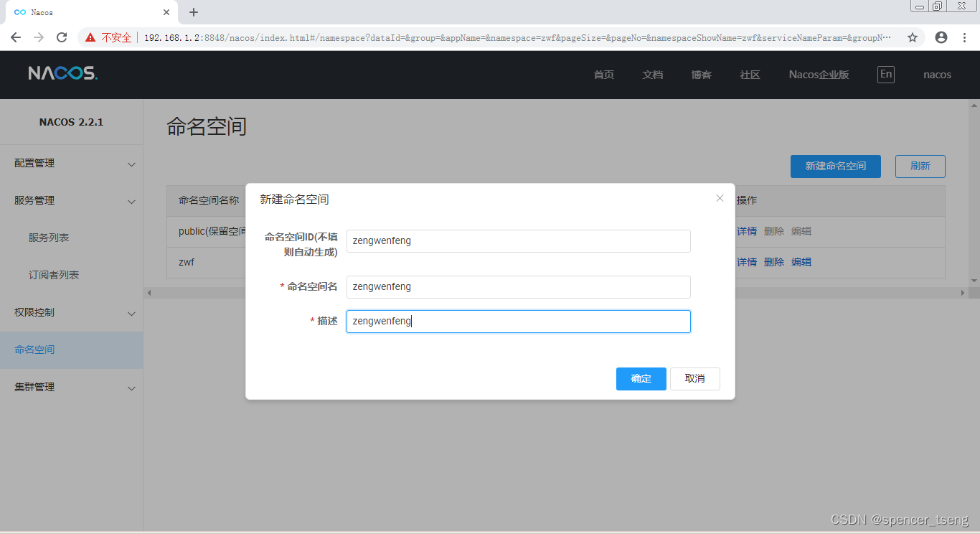Open the Chrome three-dot menu
The image size is (980, 534).
click(965, 37)
